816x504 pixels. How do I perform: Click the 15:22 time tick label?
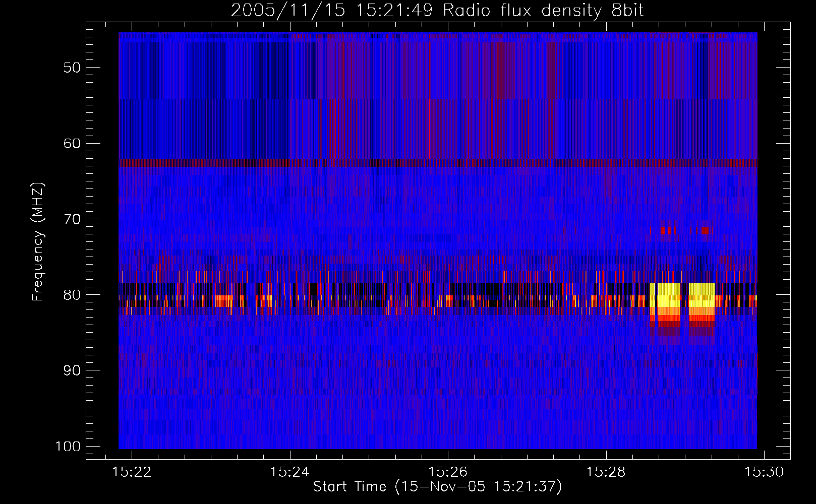(x=132, y=472)
